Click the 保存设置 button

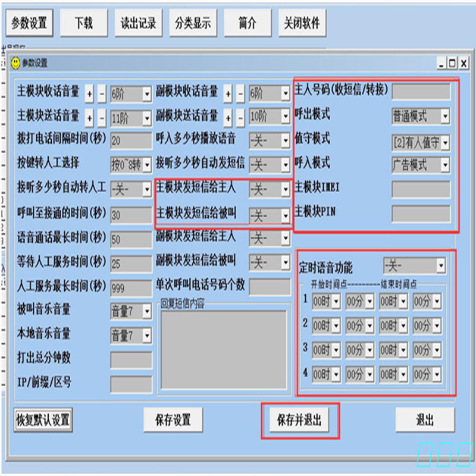click(173, 420)
